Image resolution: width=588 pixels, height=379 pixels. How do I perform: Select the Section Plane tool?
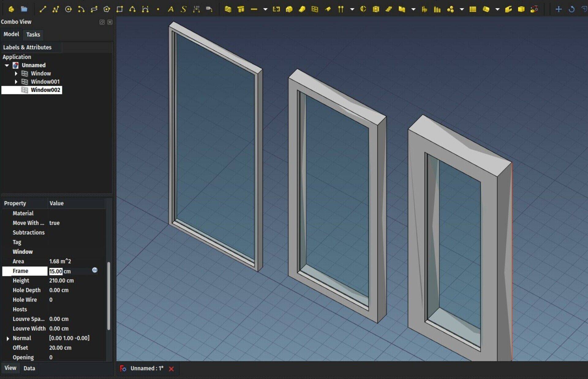[x=363, y=9]
